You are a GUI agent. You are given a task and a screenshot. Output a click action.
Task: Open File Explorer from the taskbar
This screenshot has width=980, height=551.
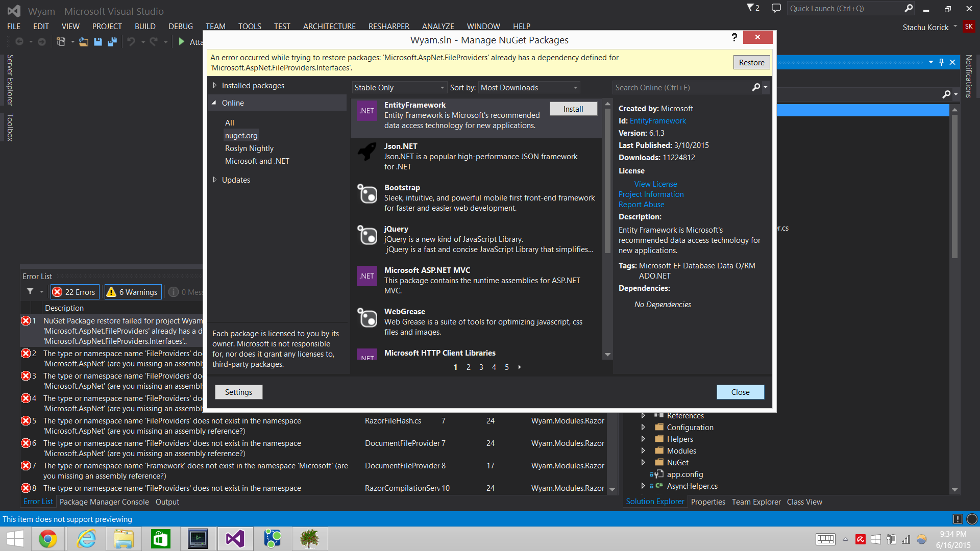(124, 539)
